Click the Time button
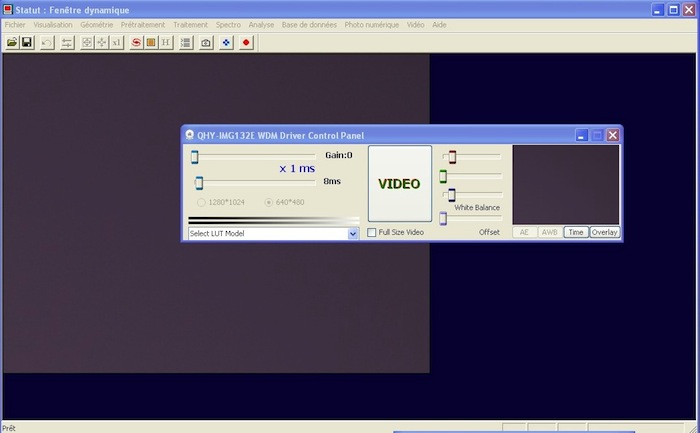Screen dimensions: 700x433 [x=576, y=232]
